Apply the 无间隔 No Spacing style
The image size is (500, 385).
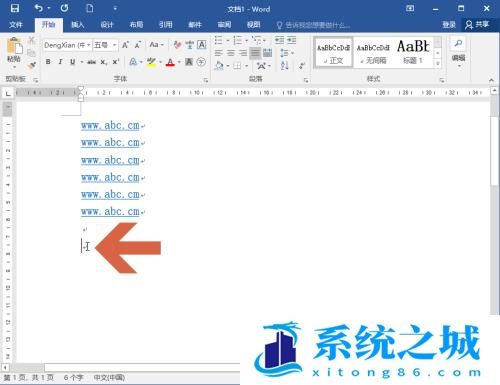click(373, 53)
